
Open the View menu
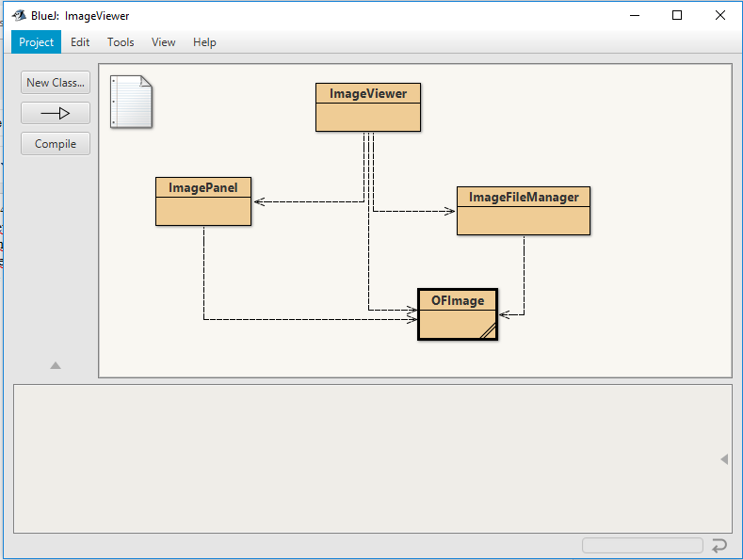pyautogui.click(x=164, y=42)
